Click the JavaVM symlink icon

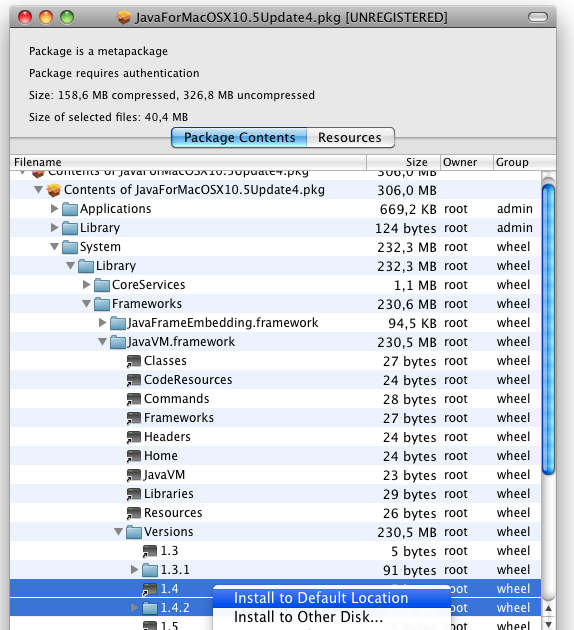coord(134,475)
